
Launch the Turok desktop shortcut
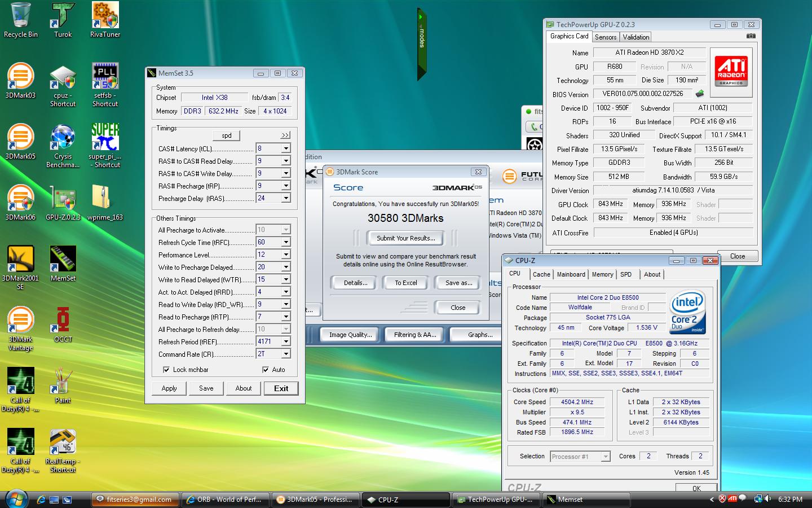tap(63, 20)
